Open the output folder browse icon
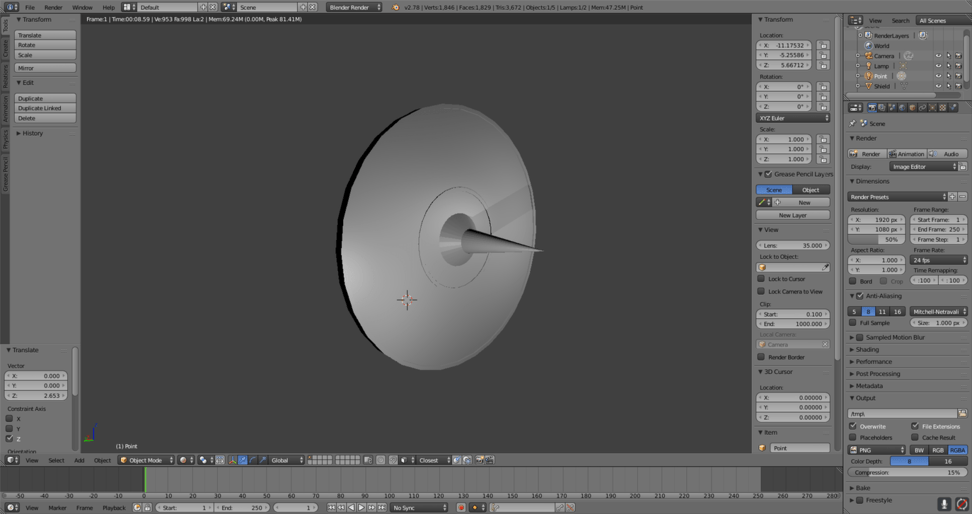The image size is (972, 514). point(962,413)
